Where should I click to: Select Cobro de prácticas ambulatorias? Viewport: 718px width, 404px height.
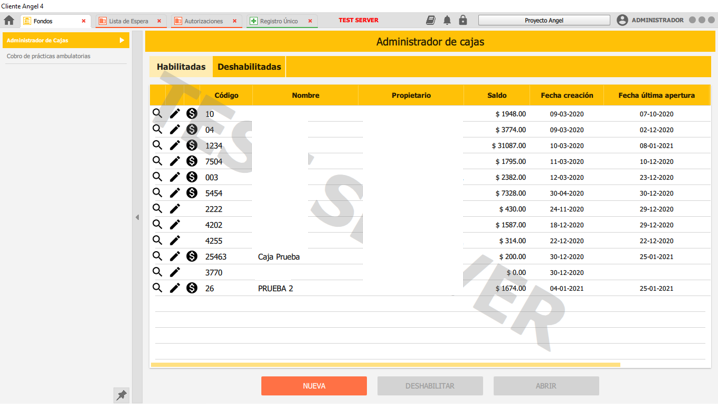coord(49,56)
